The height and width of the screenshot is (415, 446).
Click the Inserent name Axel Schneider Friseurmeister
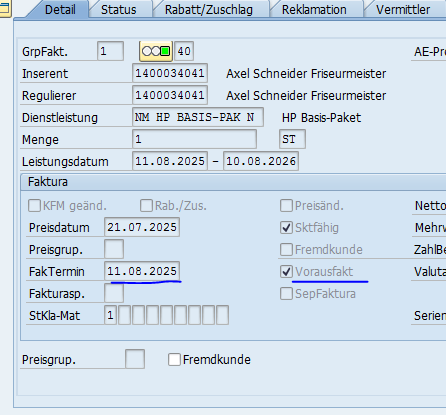306,74
